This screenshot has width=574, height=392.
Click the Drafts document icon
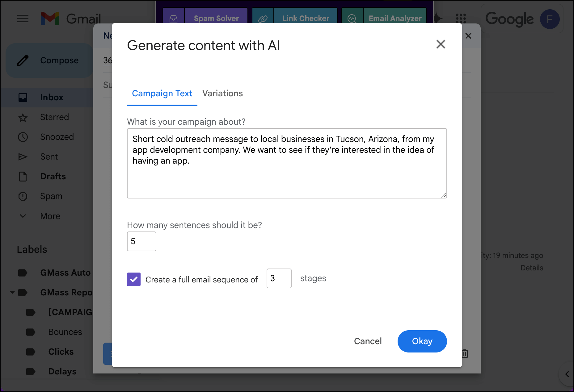point(23,177)
